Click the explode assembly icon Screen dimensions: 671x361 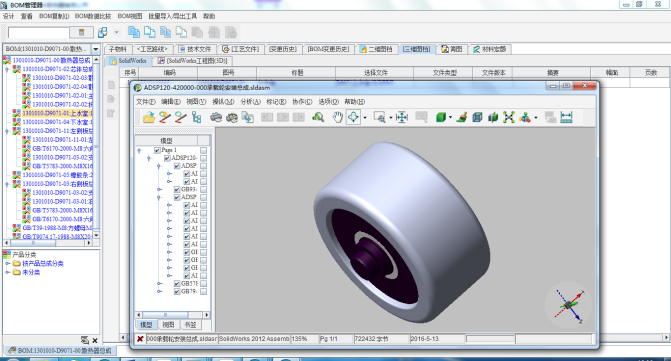pos(509,117)
